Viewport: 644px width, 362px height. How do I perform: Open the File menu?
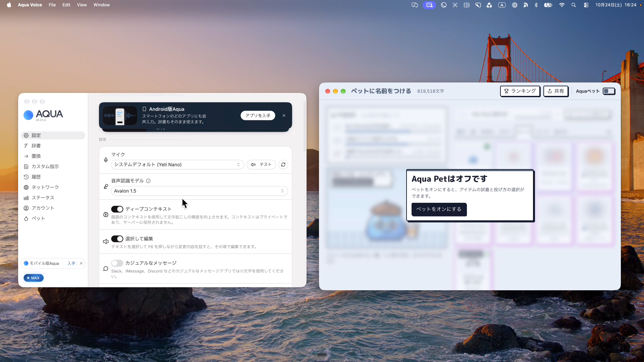52,5
